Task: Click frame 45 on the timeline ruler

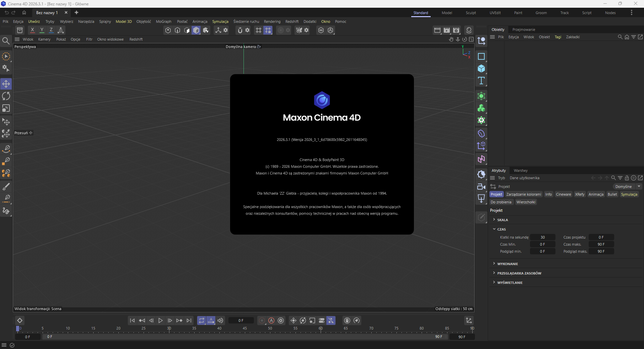Action: coord(245,328)
